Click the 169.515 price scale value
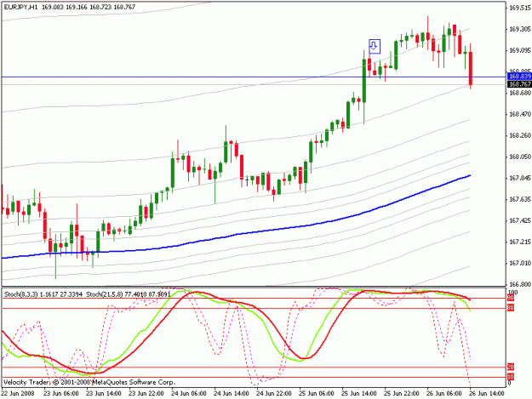This screenshot has height=399, width=532. coord(520,8)
